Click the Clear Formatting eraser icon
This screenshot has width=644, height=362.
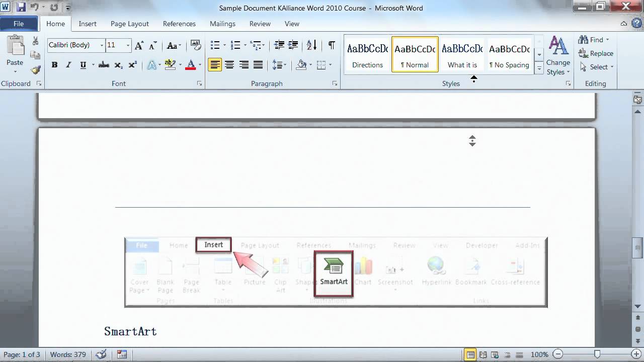[x=195, y=45]
